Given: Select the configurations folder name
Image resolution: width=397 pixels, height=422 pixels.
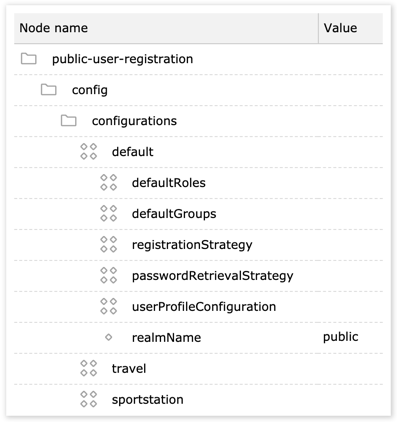Looking at the screenshot, I should [x=134, y=121].
